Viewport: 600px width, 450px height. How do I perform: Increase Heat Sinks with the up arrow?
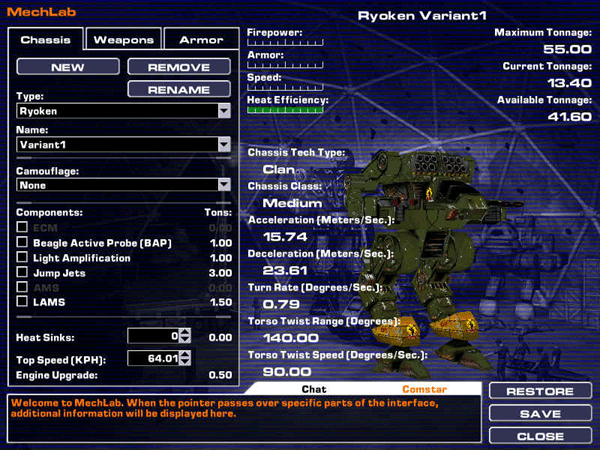185,332
